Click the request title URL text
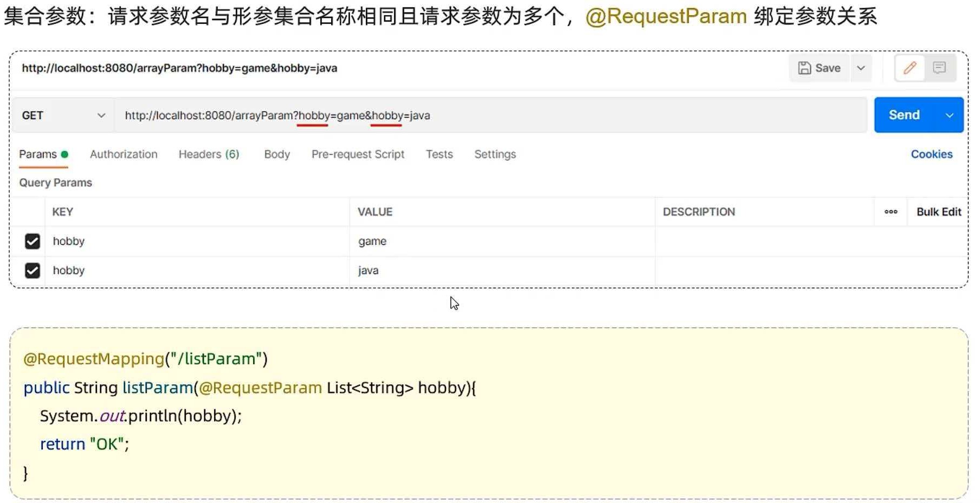This screenshot has height=503, width=980. [179, 68]
